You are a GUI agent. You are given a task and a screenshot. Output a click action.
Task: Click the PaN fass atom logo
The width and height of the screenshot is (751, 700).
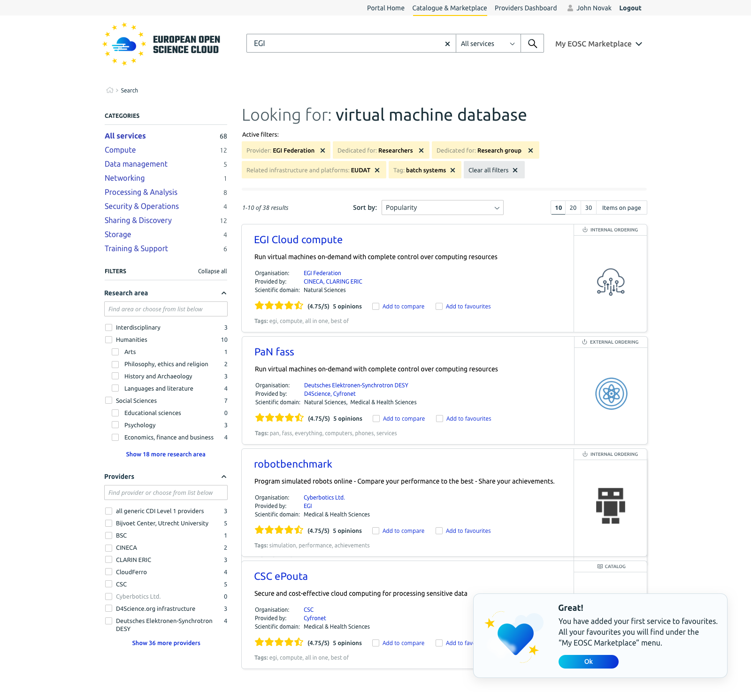[x=611, y=394]
